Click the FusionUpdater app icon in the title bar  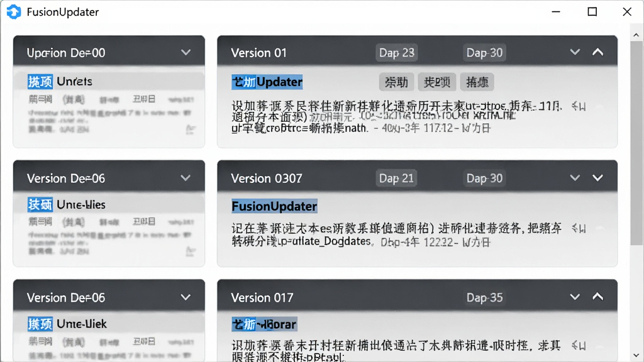(14, 12)
